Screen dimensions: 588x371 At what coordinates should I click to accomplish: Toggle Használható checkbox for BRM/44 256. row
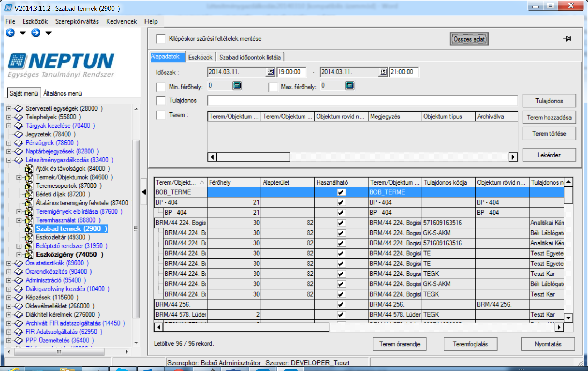tap(341, 304)
